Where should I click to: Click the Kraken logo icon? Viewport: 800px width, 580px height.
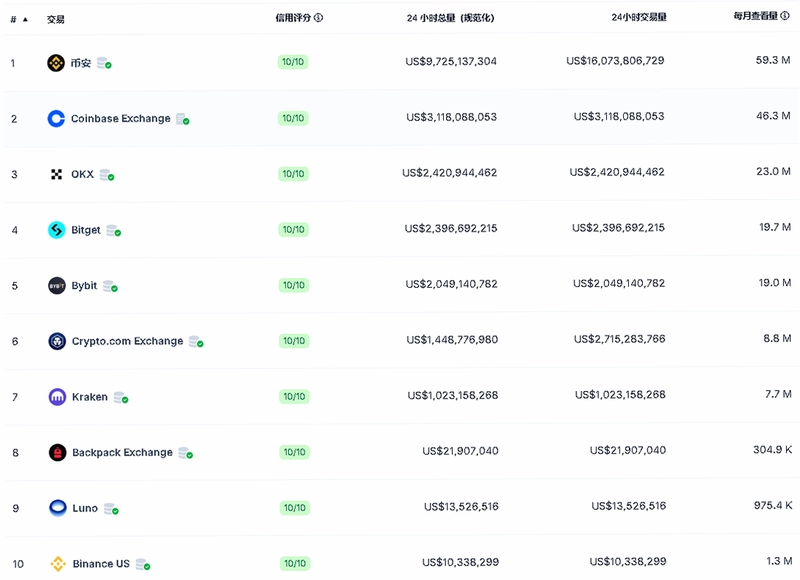coord(57,397)
